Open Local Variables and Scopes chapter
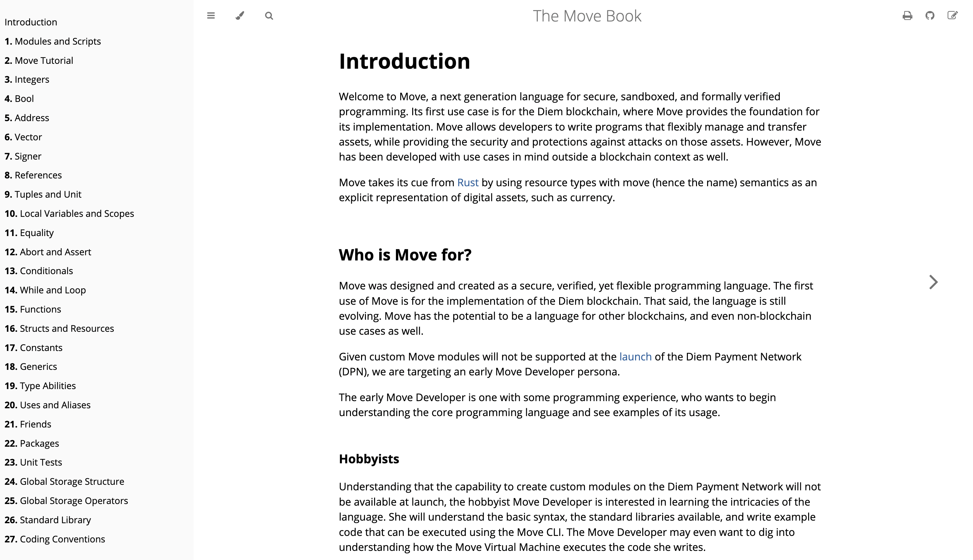Screen dimensions: 973x560 pyautogui.click(x=69, y=214)
